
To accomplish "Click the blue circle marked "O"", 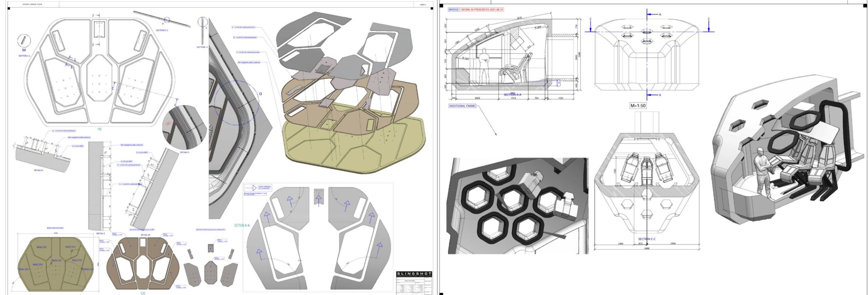I will (236, 103).
